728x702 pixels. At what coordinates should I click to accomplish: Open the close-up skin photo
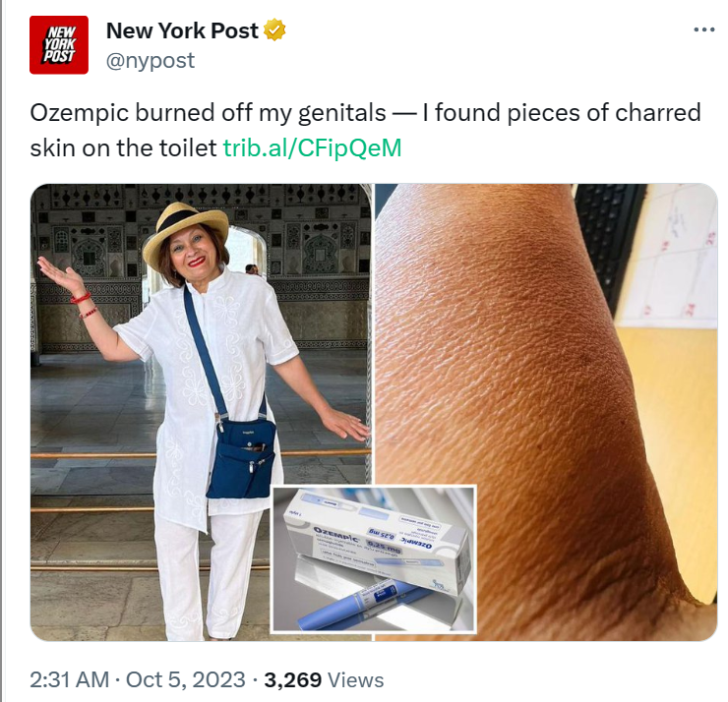[546, 412]
